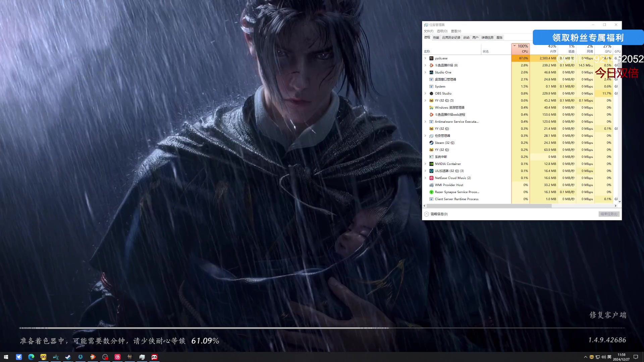Select the Razer Synapse Service process icon
The height and width of the screenshot is (362, 644).
(x=431, y=192)
